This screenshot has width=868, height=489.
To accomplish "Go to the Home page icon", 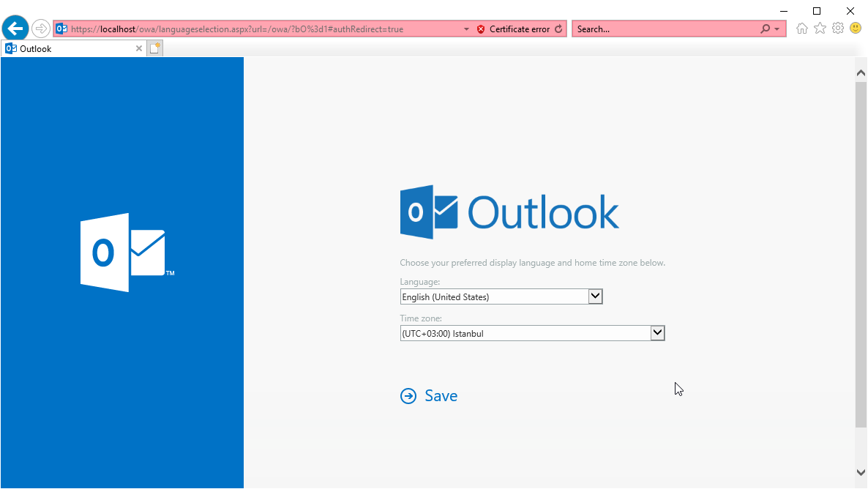I will click(801, 29).
